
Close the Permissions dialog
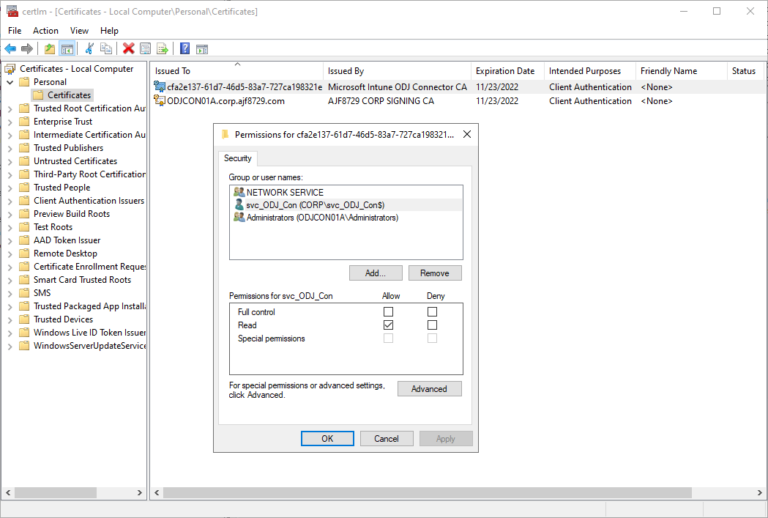click(467, 134)
